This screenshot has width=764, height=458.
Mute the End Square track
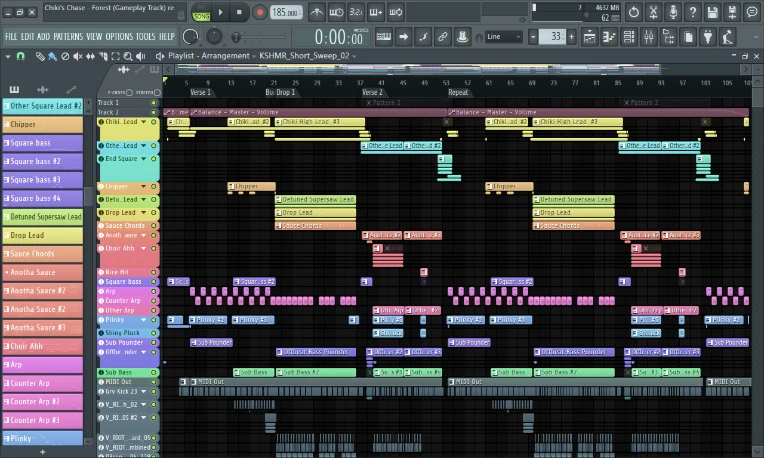tap(153, 159)
